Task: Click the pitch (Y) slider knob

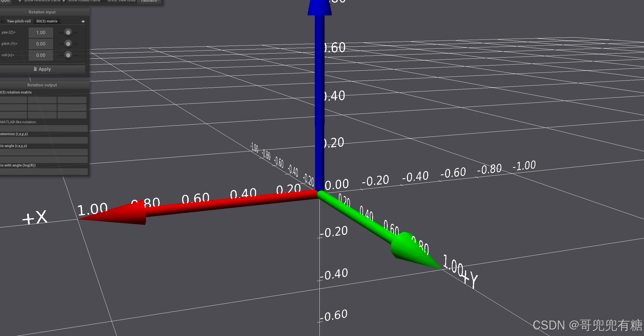Action: (68, 44)
